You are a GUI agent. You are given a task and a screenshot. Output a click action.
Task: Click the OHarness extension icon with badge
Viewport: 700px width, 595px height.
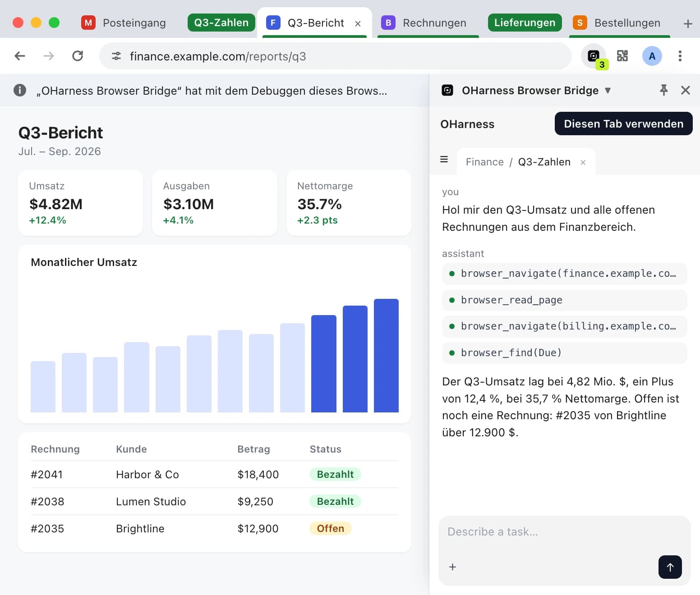click(x=594, y=56)
